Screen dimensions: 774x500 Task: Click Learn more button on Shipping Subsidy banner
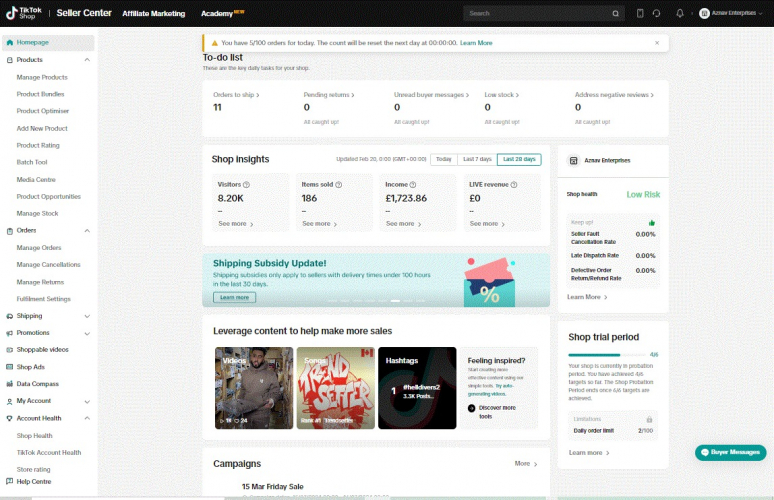234,298
